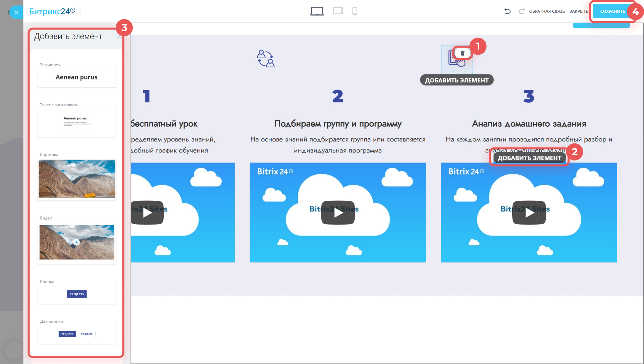Click ДОБАВИТЬ ЭЛЕМЕНТ under the top icon
This screenshot has width=644, height=364.
tap(457, 80)
